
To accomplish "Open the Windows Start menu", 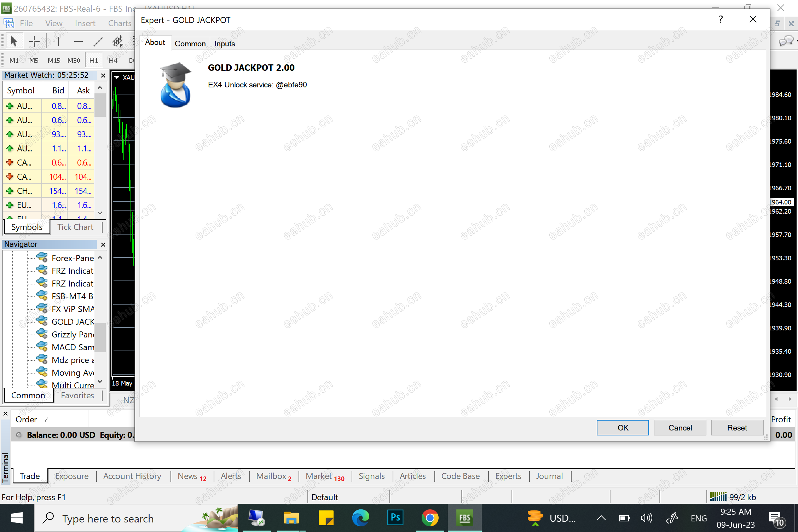I will [17, 518].
